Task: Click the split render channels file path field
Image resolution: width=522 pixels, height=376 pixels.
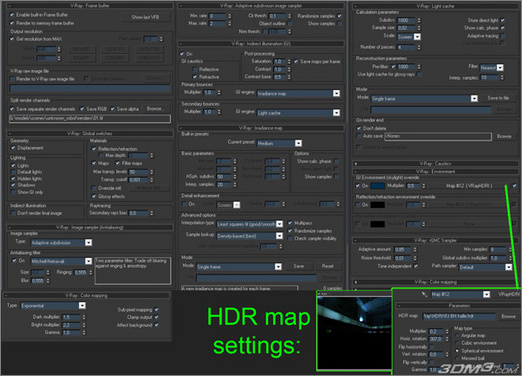Action: [90, 118]
